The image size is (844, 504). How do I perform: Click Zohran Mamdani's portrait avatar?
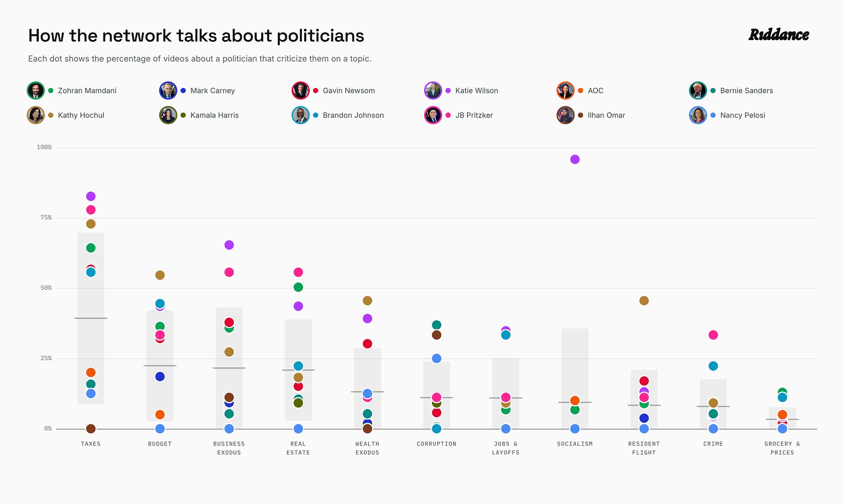(x=36, y=90)
